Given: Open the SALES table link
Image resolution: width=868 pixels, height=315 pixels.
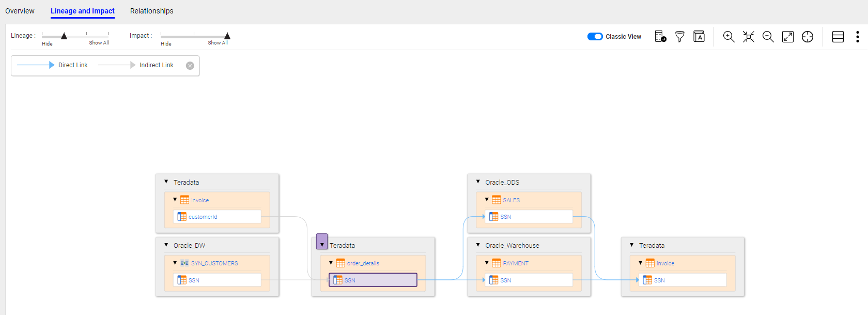Looking at the screenshot, I should (512, 200).
